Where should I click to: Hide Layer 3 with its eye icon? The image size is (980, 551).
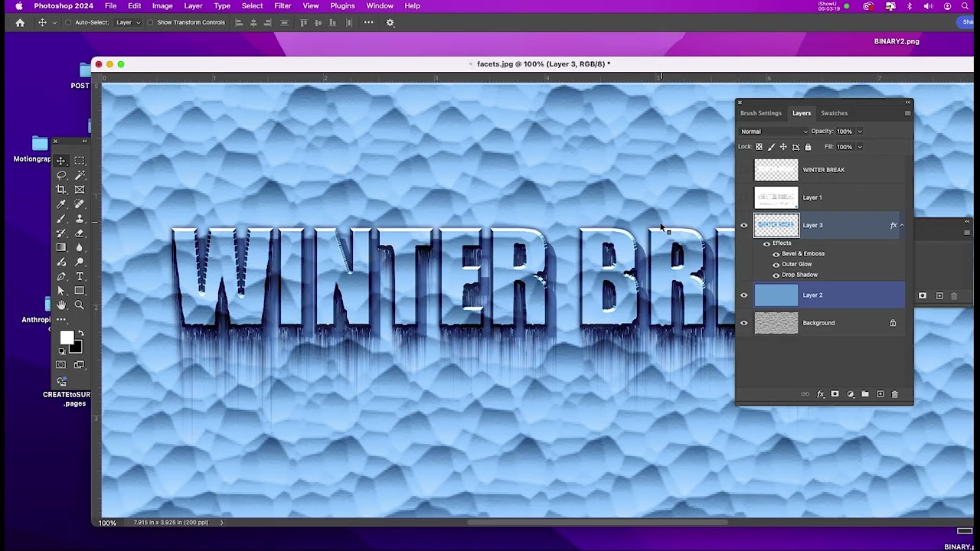[743, 225]
